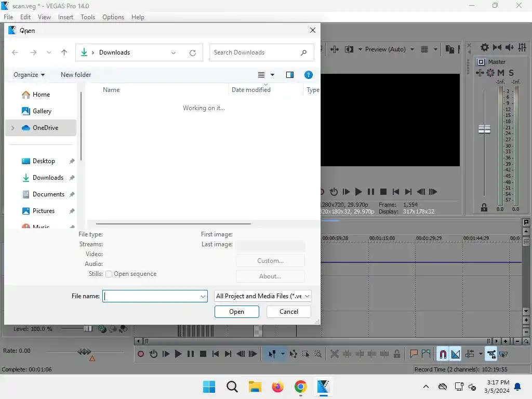This screenshot has height=399, width=532.
Task: Click New folder in the Open dialog
Action: [76, 75]
